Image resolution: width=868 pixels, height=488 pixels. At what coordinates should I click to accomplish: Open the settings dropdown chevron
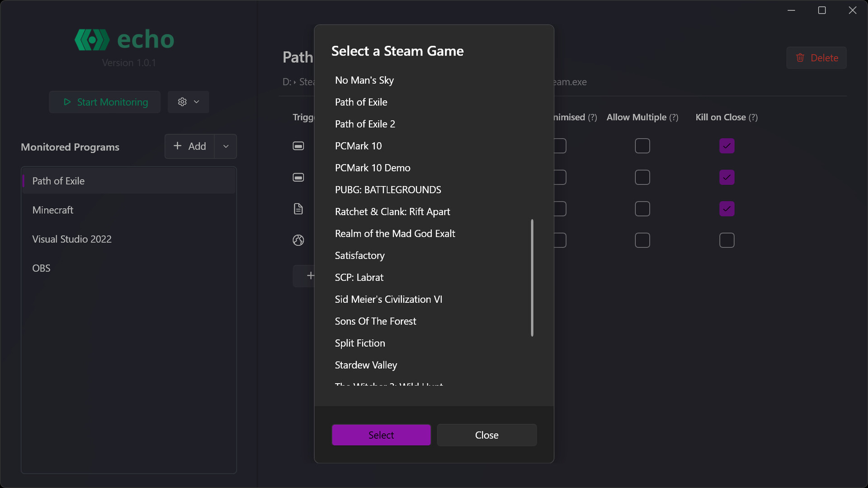point(197,102)
